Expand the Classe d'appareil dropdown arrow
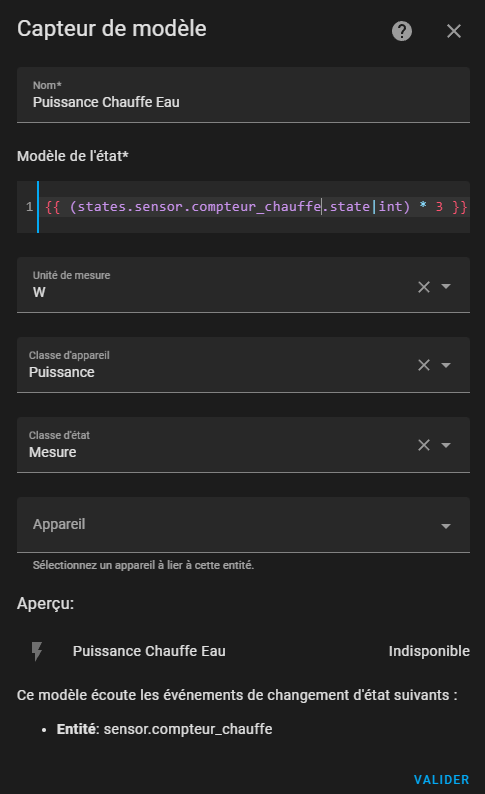The image size is (485, 794). pyautogui.click(x=446, y=365)
